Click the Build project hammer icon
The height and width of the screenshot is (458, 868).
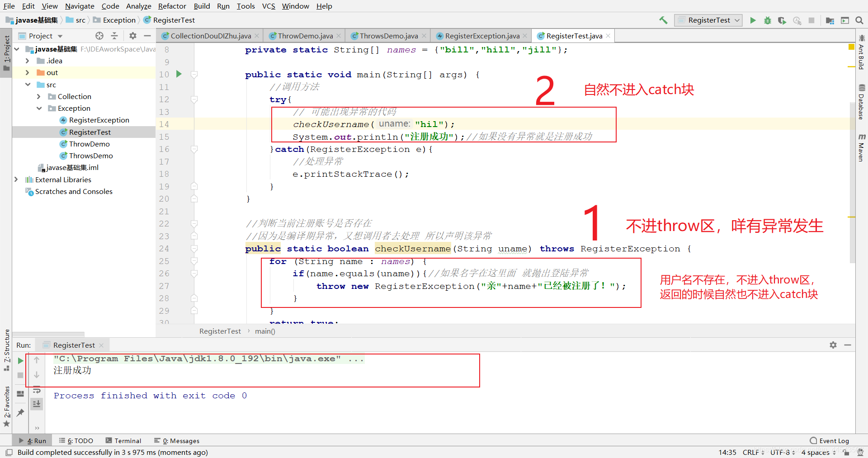(663, 20)
